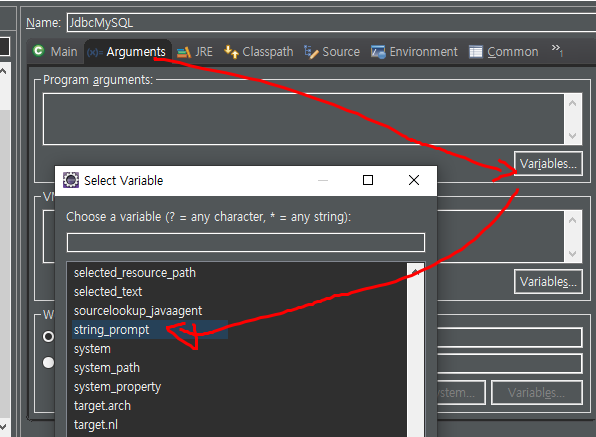This screenshot has height=437, width=596.
Task: Click the Arguments tab's (x)= icon
Action: [x=95, y=52]
